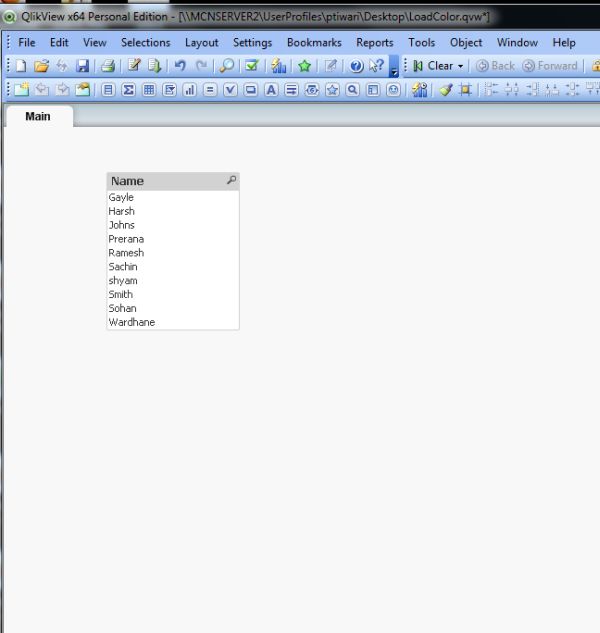The height and width of the screenshot is (633, 600).
Task: Open the Selections menu
Action: point(146,42)
